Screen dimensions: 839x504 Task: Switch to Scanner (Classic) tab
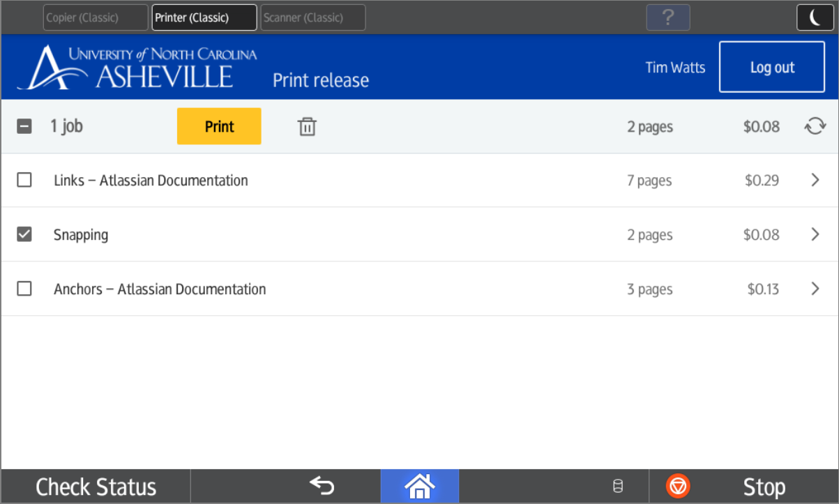(x=313, y=17)
